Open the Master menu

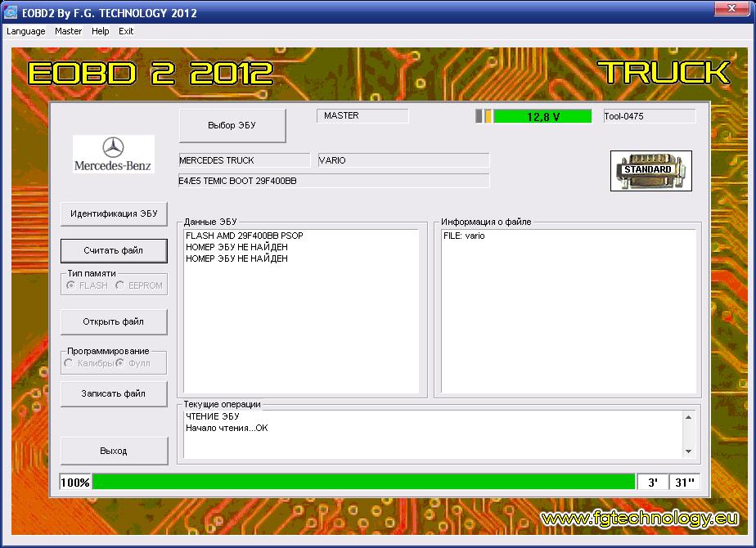pos(69,31)
